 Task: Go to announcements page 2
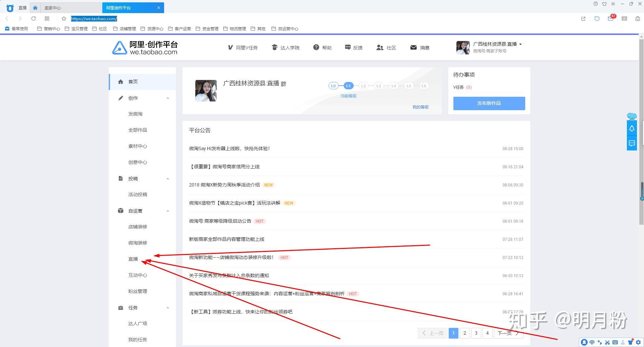[465, 333]
